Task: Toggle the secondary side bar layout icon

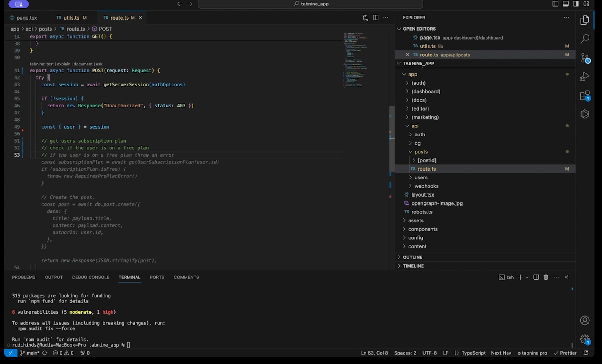Action: click(x=576, y=4)
